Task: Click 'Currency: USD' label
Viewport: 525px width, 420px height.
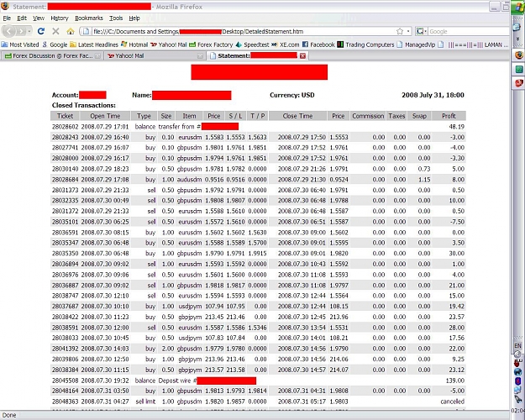Action: click(x=292, y=95)
